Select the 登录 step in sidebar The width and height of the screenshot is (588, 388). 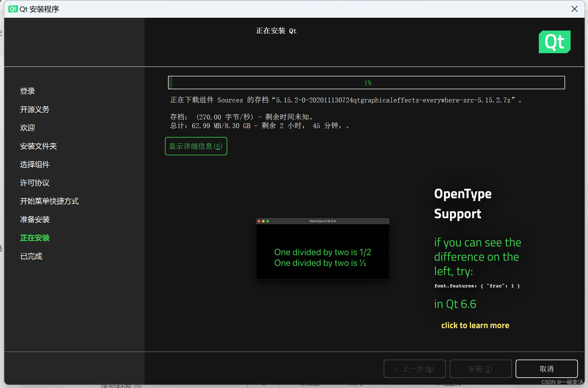point(27,91)
